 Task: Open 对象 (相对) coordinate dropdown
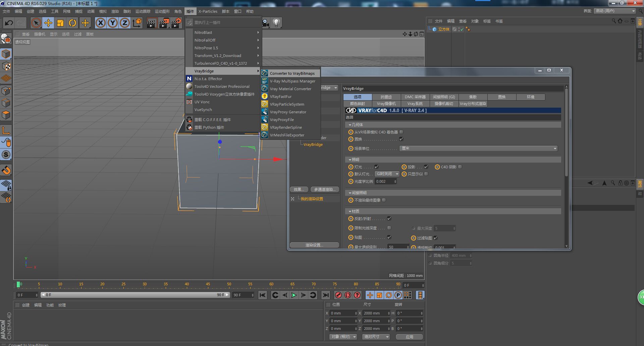pos(343,337)
